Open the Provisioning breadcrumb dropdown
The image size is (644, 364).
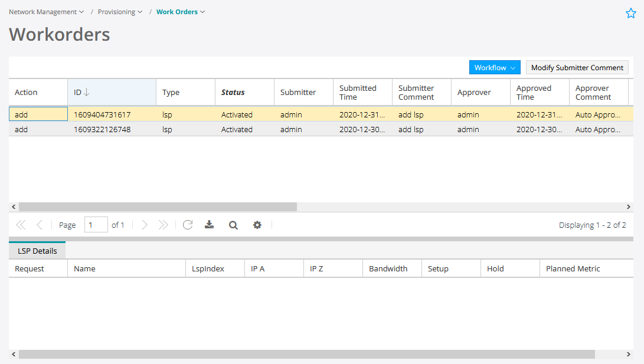(x=140, y=11)
